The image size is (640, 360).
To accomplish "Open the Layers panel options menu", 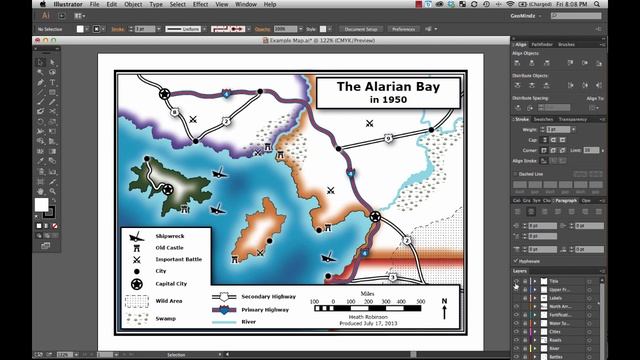I will (602, 271).
